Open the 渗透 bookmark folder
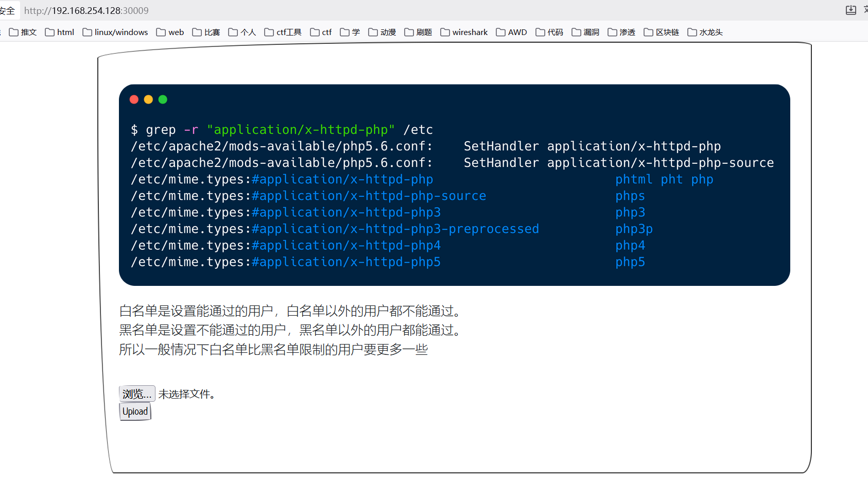The height and width of the screenshot is (495, 868). [622, 32]
